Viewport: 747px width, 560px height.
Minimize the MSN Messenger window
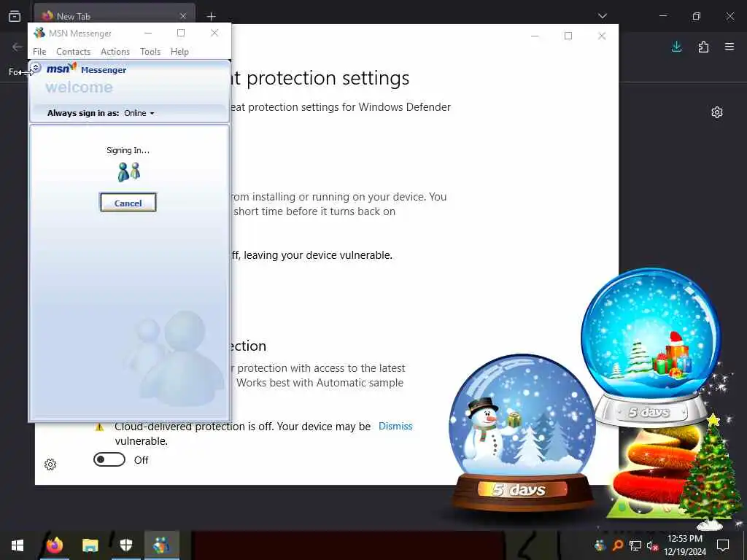(x=148, y=33)
